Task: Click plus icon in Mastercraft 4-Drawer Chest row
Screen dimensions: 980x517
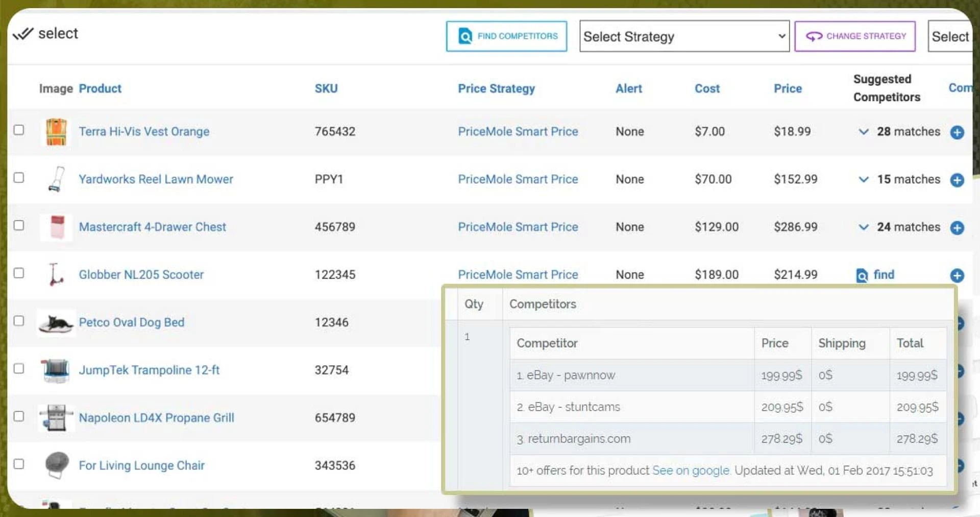Action: point(957,228)
